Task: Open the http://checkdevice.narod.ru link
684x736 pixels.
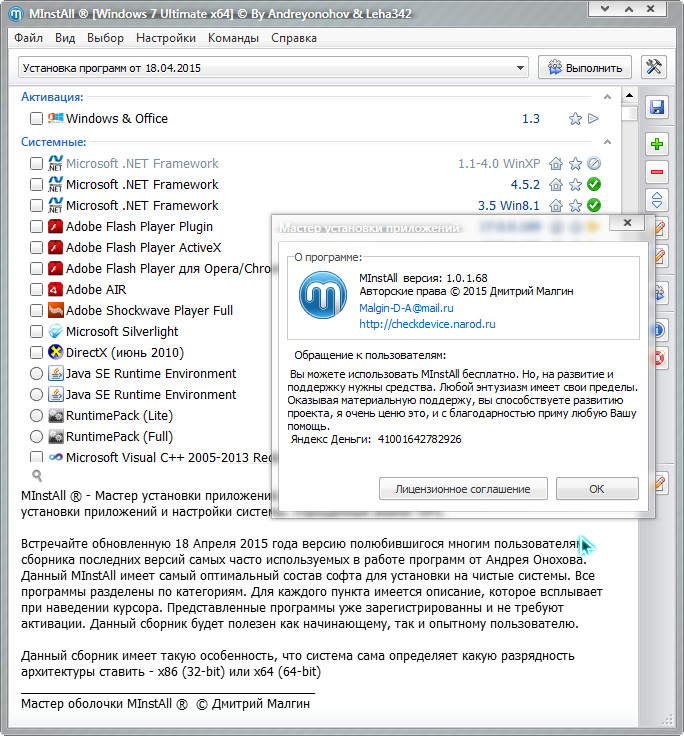Action: tap(427, 324)
